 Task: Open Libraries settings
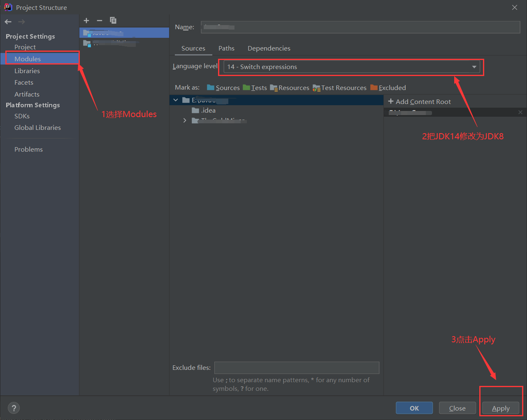tap(27, 71)
